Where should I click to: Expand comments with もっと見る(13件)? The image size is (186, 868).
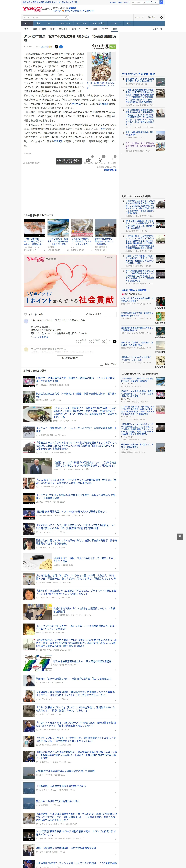pyautogui.click(x=70, y=358)
